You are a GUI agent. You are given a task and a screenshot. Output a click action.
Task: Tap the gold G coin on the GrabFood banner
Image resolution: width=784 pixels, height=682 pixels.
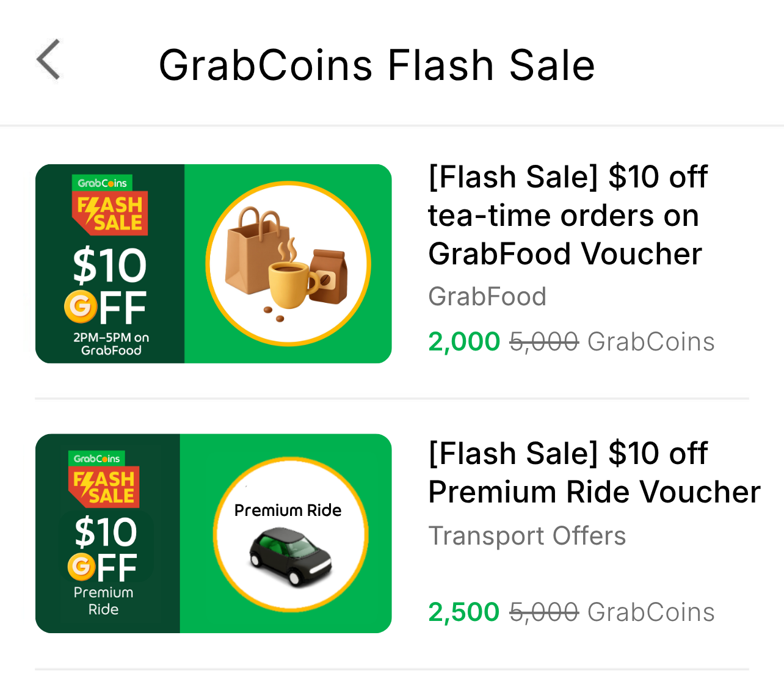80,307
